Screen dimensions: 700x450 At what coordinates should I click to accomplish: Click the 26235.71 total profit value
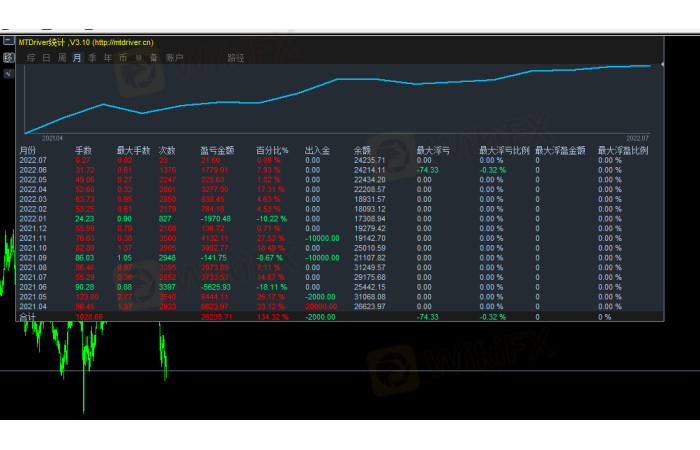pyautogui.click(x=217, y=317)
